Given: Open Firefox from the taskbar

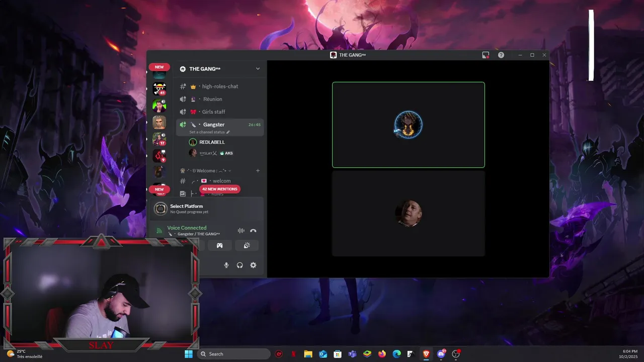Looking at the screenshot, I should pyautogui.click(x=382, y=354).
